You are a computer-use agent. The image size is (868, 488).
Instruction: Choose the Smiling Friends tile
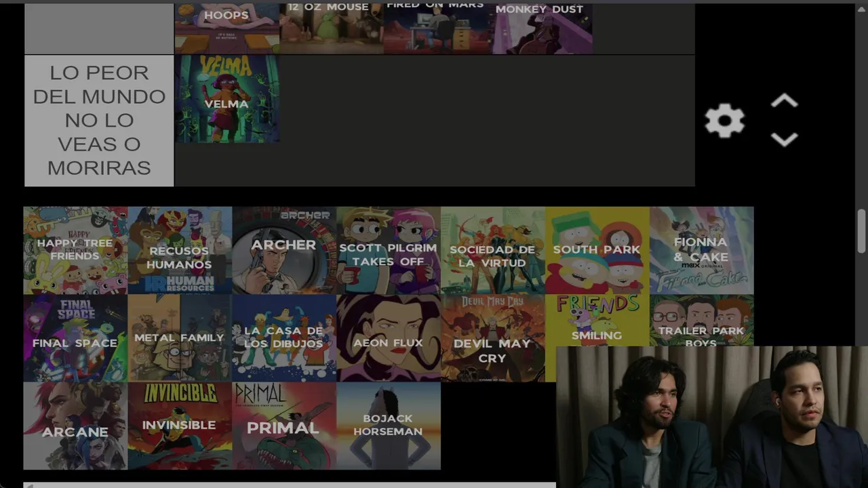coord(597,320)
